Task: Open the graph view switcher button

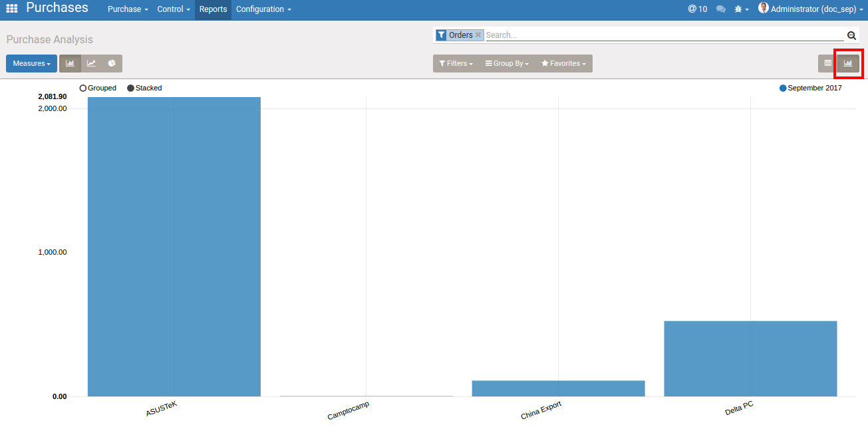Action: tap(848, 63)
